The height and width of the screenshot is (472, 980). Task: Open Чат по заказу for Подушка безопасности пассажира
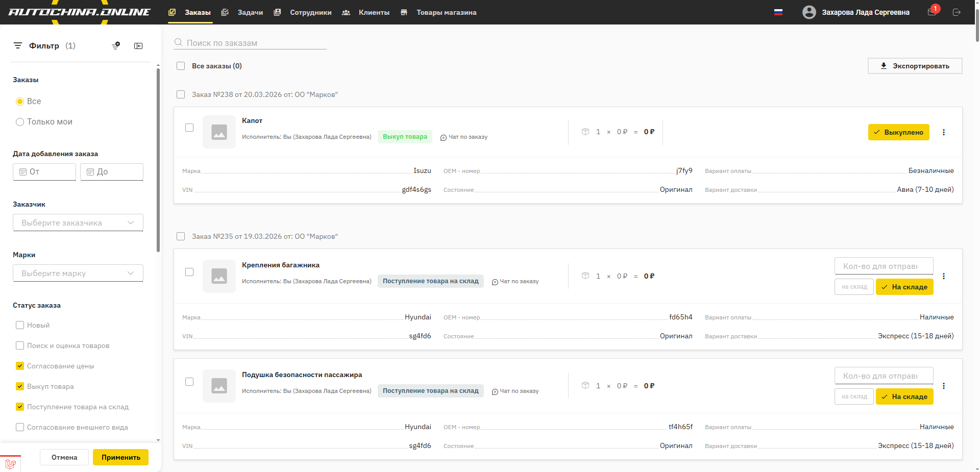pyautogui.click(x=515, y=391)
